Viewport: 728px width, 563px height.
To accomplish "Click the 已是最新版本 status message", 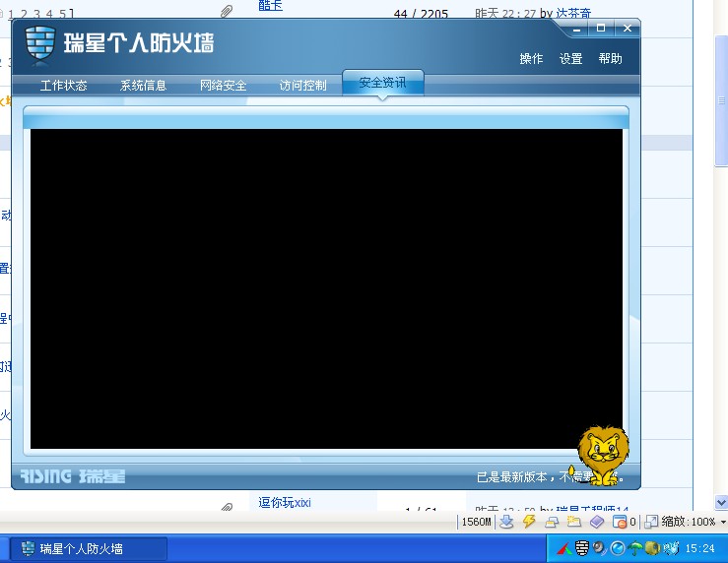I will coord(550,476).
